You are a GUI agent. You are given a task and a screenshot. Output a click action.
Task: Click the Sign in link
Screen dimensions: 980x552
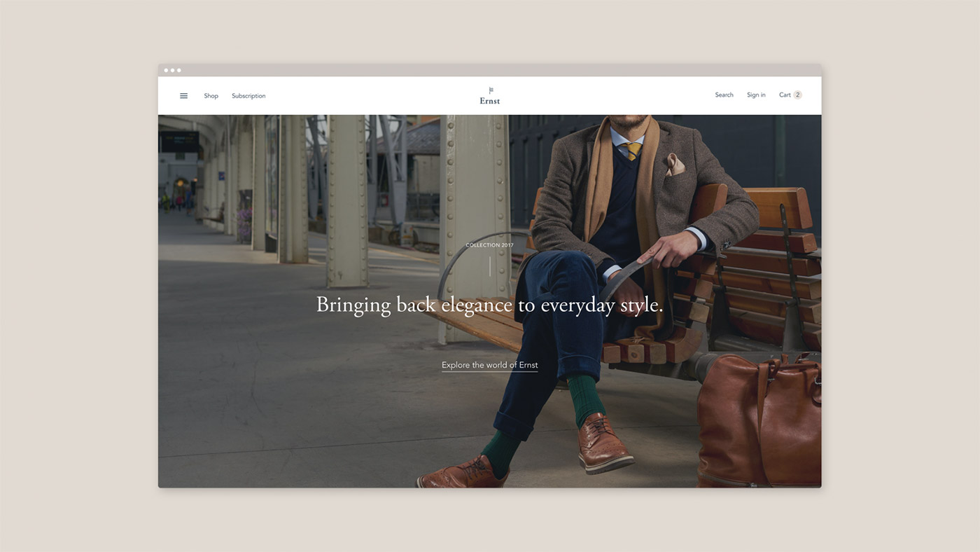756,95
